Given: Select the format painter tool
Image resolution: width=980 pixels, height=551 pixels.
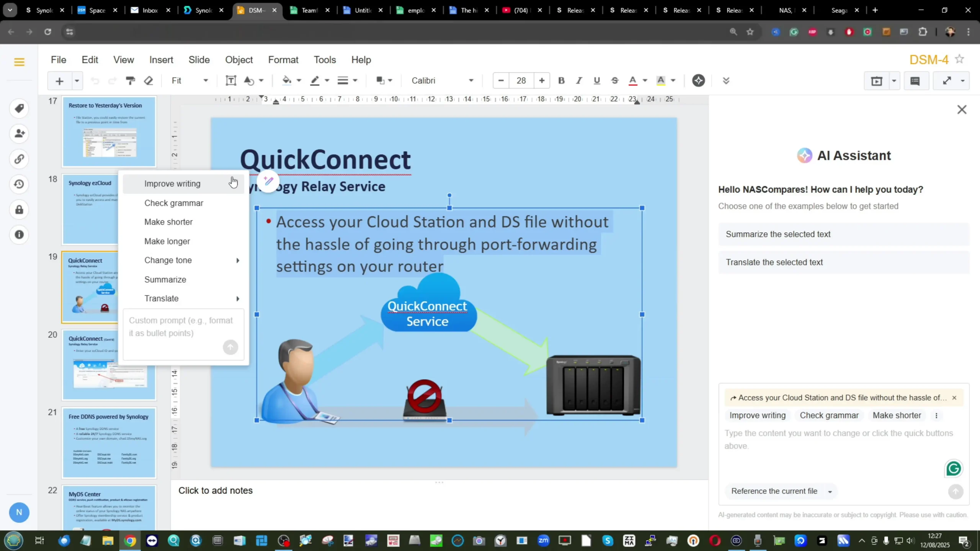Looking at the screenshot, I should tap(130, 80).
